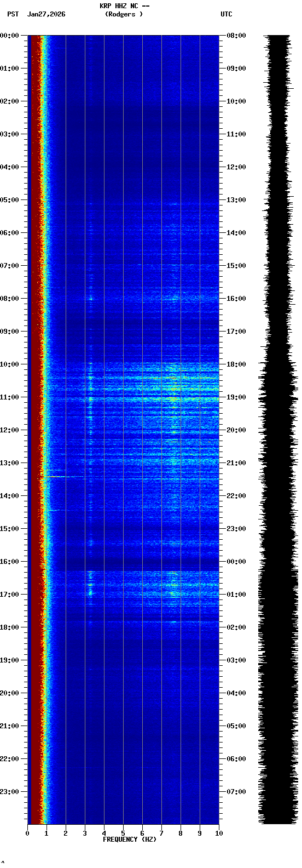The height and width of the screenshot is (868, 302).
Task: Click the '(Rodgers )' station name
Action: click(124, 14)
